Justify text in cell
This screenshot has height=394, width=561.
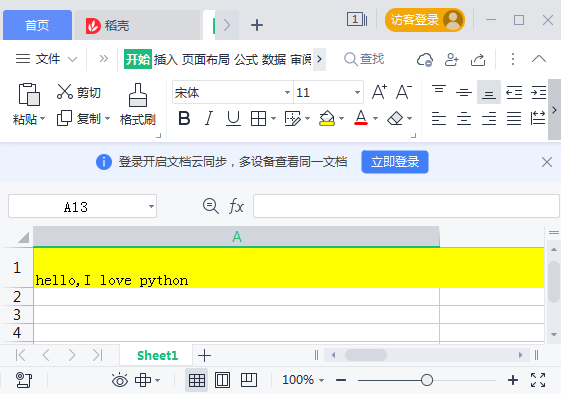514,118
